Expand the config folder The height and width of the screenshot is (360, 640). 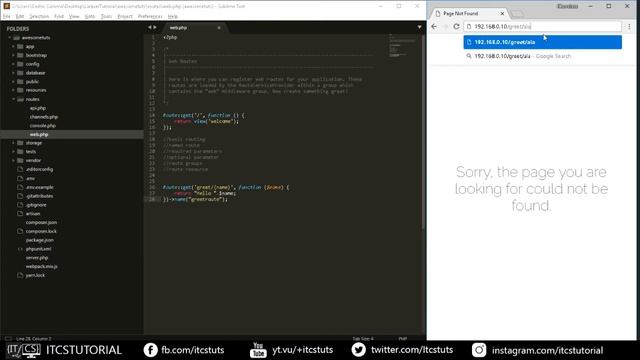click(13, 64)
